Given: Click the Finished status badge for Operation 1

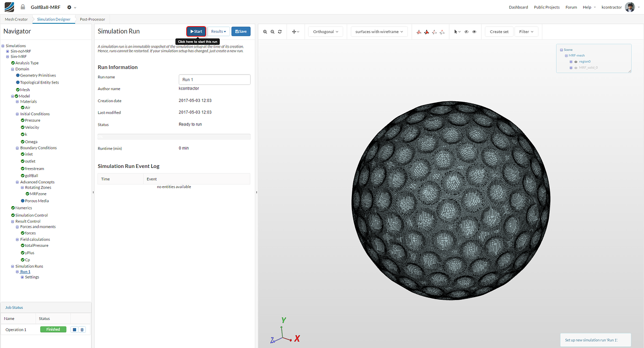Looking at the screenshot, I should click(53, 329).
